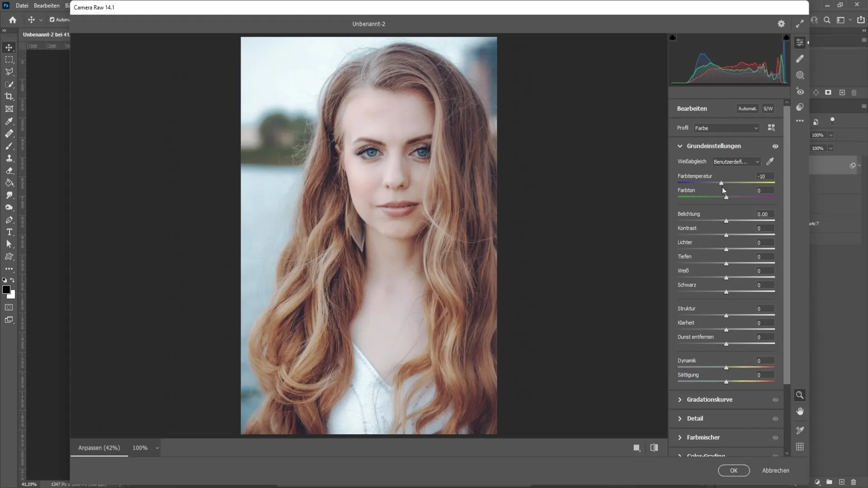Click the Farbtemperatur slider handle
The height and width of the screenshot is (488, 868).
pyautogui.click(x=722, y=183)
